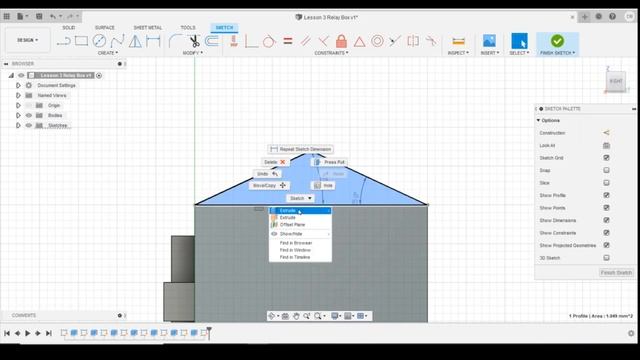
Task: Expand the Bodies folder
Action: pos(18,116)
